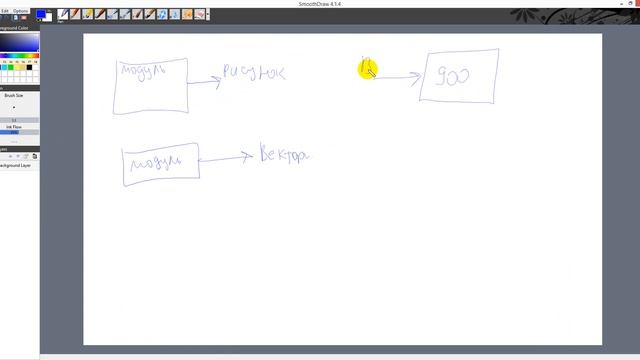Select the cyan palette swatch

click(4, 67)
